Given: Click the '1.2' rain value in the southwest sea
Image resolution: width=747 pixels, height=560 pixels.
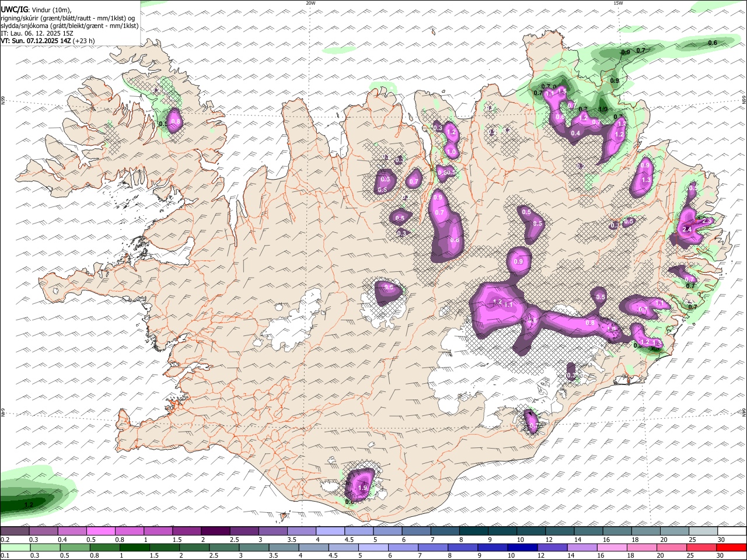Looking at the screenshot, I should (29, 505).
